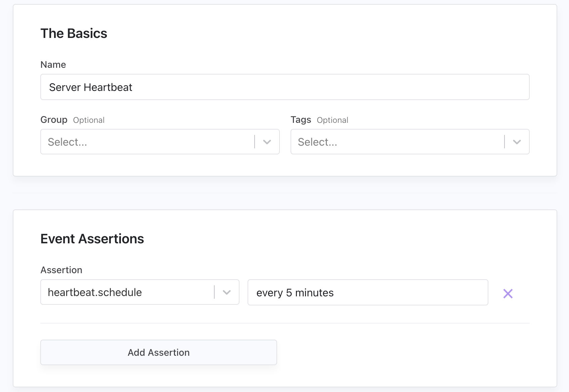Remove the heartbeat.schedule assertion with the X icon

[x=508, y=294]
